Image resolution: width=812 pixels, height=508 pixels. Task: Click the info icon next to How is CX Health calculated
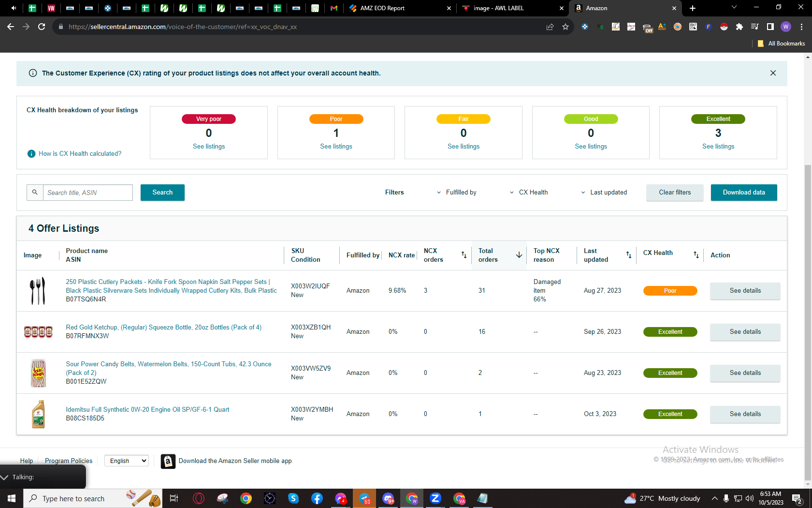point(31,154)
